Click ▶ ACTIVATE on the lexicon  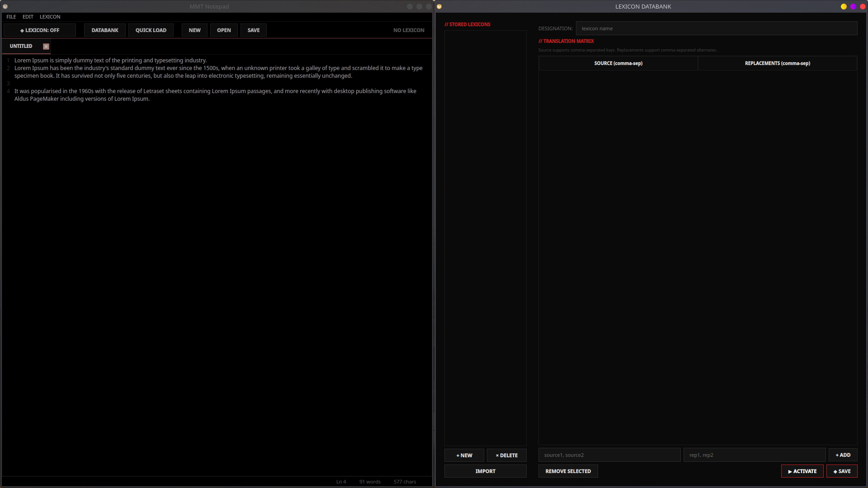point(802,471)
